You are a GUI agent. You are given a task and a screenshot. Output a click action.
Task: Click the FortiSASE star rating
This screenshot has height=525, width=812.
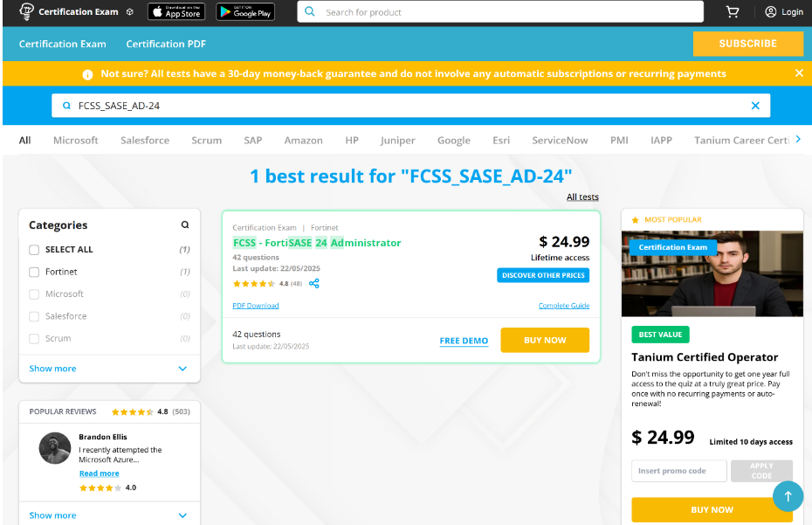click(x=254, y=284)
